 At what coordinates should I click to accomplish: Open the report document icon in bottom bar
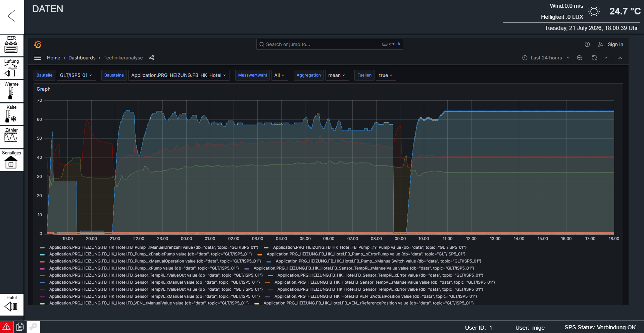click(x=20, y=327)
